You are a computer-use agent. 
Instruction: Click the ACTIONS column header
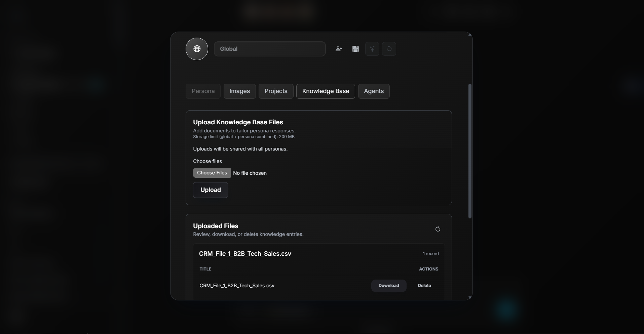(428, 269)
